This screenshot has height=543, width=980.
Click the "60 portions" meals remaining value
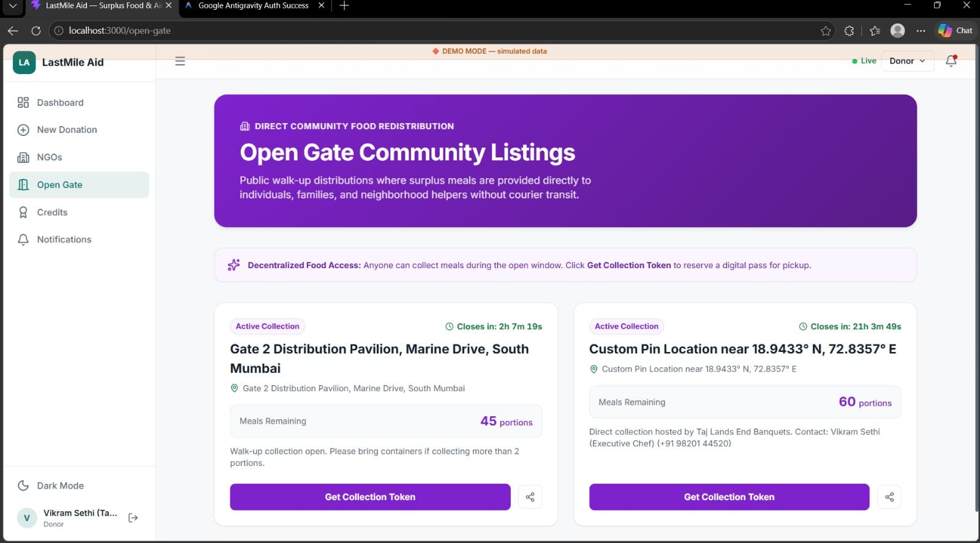865,402
